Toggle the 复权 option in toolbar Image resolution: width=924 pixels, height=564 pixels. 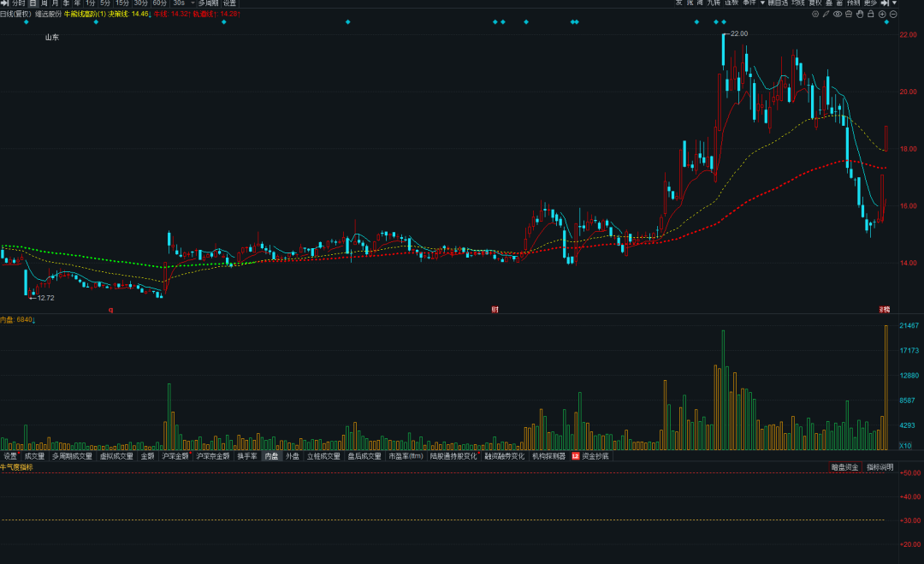point(815,3)
